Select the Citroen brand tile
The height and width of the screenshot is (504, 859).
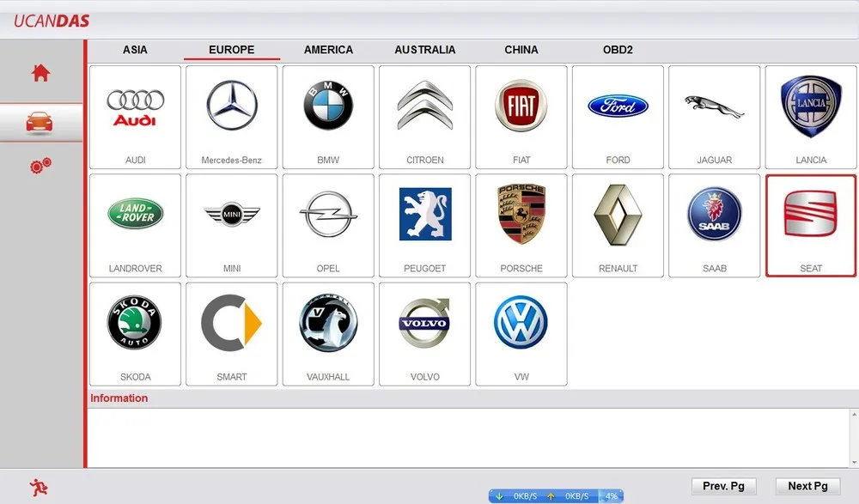424,118
